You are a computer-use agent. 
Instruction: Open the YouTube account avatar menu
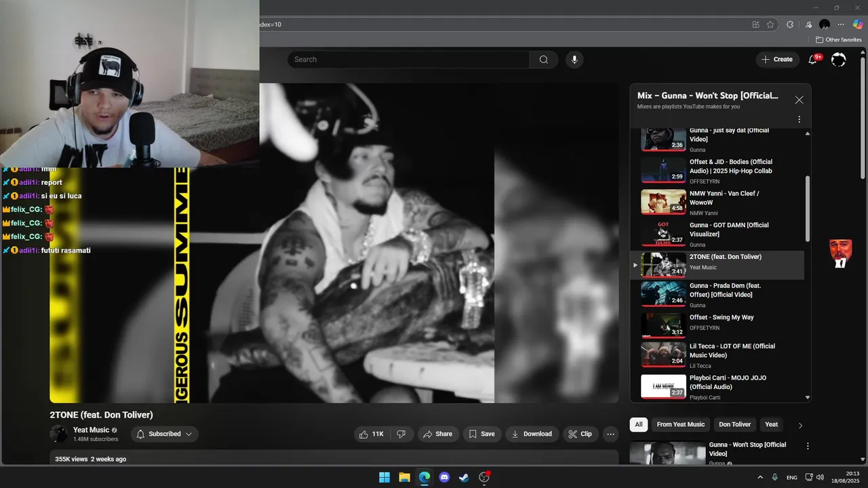[x=839, y=60]
